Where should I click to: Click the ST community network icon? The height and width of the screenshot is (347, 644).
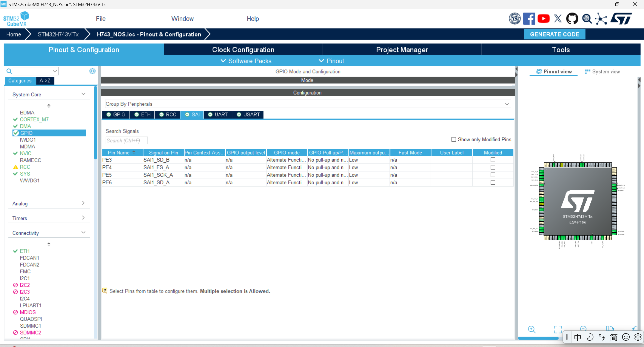tap(601, 19)
